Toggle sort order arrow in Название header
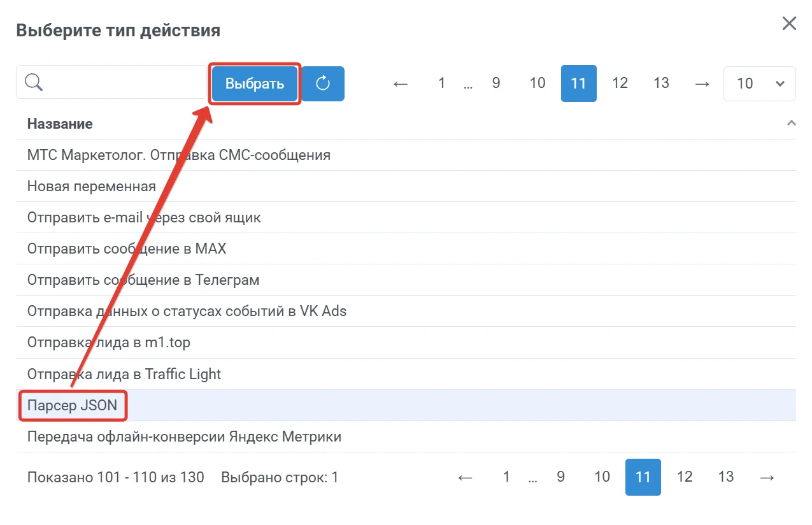The height and width of the screenshot is (525, 812). (791, 123)
